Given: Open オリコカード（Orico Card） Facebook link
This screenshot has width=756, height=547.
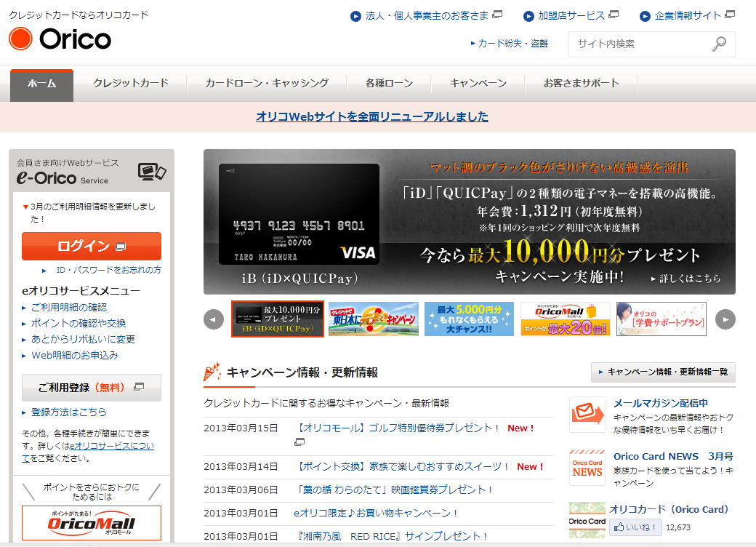Looking at the screenshot, I should point(669,509).
